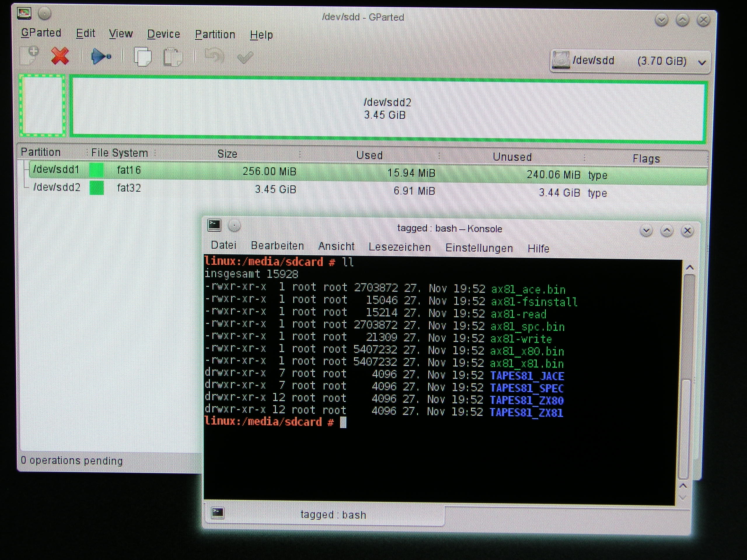This screenshot has width=747, height=560.
Task: Click the ax81_x80.bin file name
Action: coord(527,351)
